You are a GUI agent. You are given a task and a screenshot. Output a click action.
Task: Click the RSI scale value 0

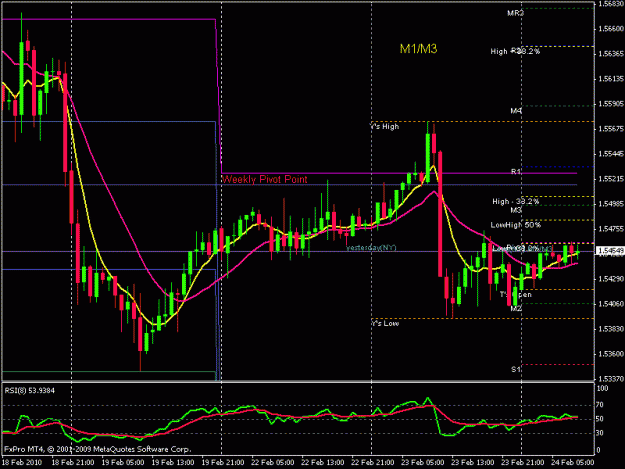pos(600,450)
